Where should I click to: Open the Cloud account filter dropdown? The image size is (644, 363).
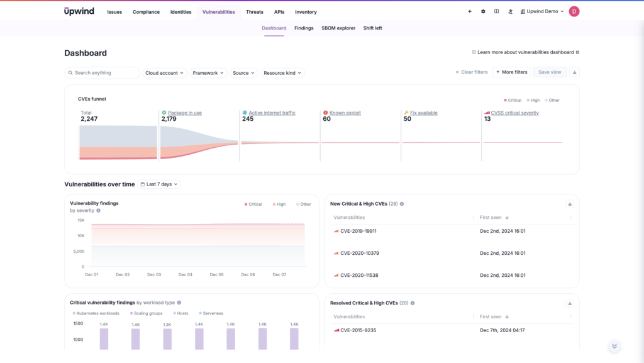pos(164,72)
